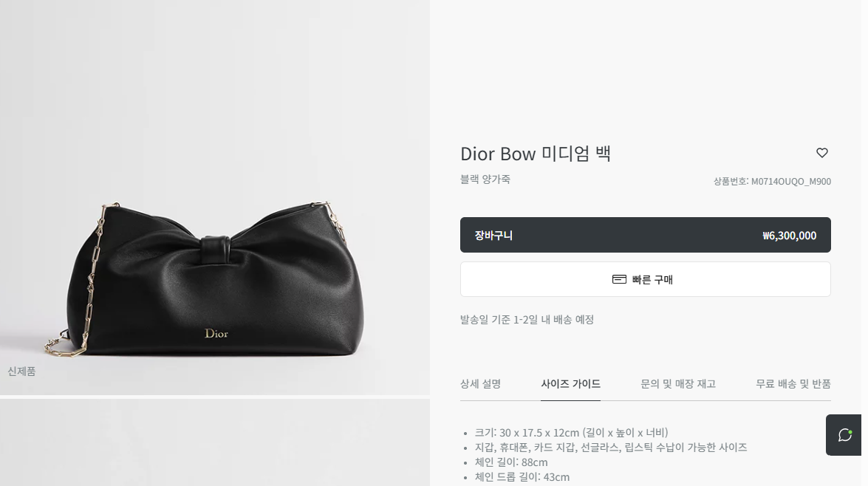The height and width of the screenshot is (486, 868).
Task: Click the 빠른 구매 quick purchase button
Action: tap(645, 279)
